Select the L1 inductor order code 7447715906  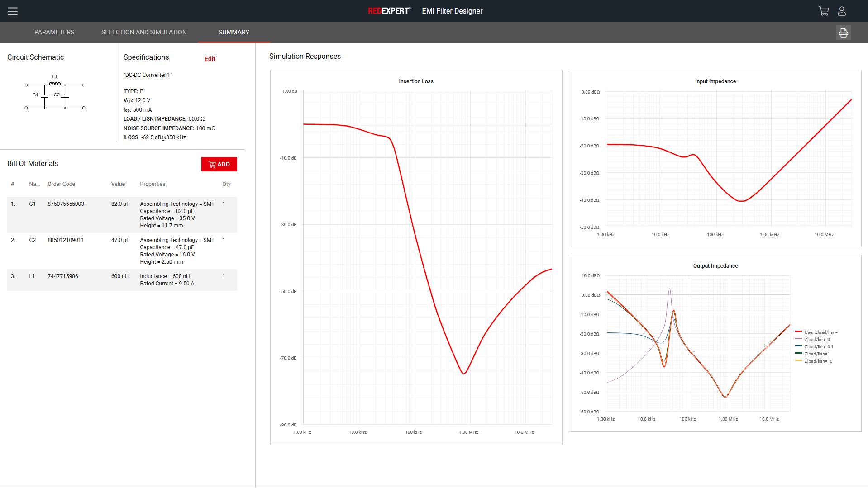pos(63,276)
